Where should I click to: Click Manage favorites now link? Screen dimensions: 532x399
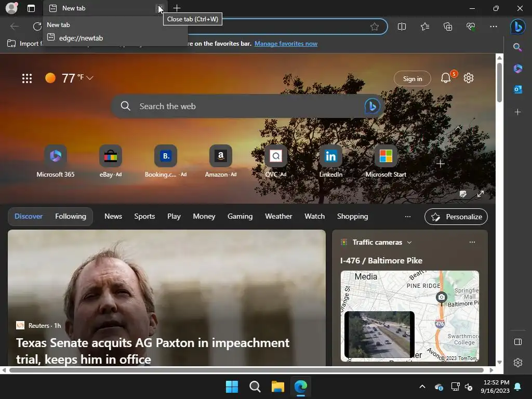click(286, 44)
